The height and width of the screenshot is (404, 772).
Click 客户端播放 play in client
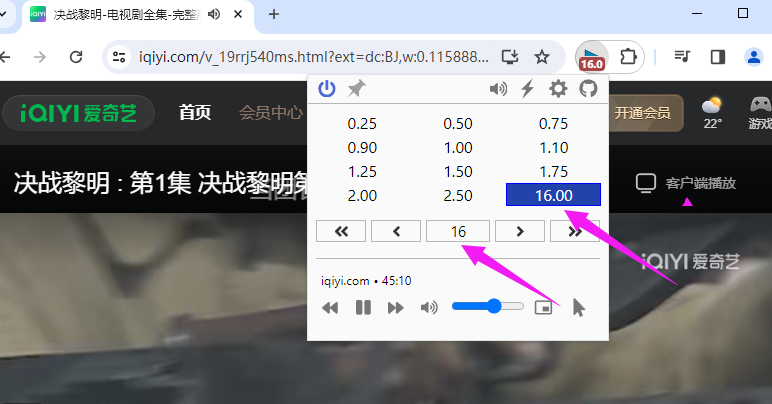[686, 183]
